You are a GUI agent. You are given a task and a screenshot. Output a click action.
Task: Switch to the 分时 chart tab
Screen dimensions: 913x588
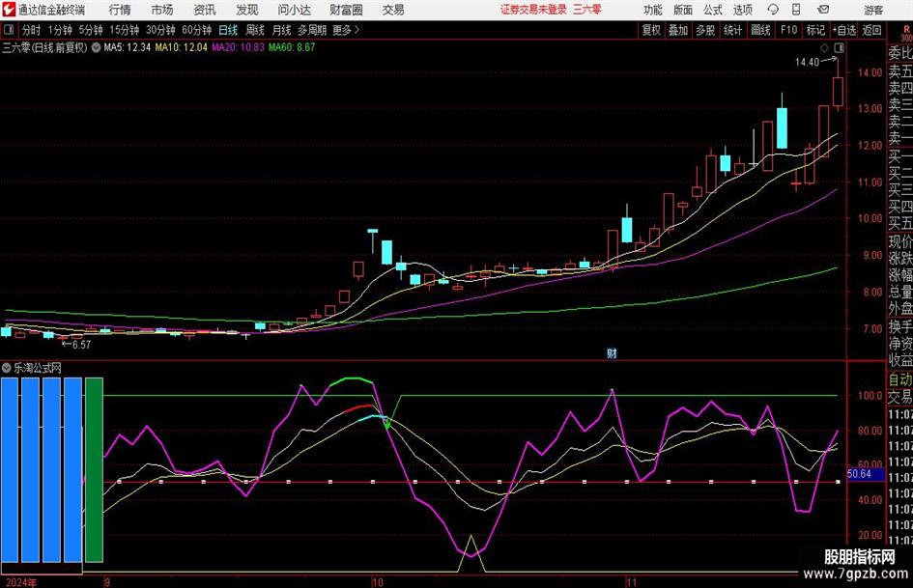point(32,30)
